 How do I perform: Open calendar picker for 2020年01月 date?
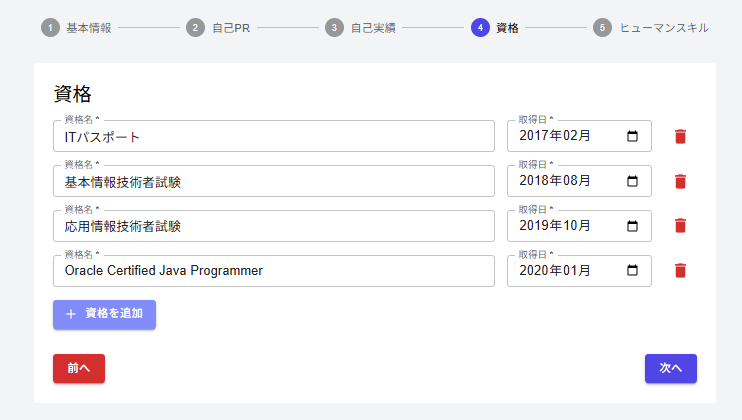(x=632, y=270)
